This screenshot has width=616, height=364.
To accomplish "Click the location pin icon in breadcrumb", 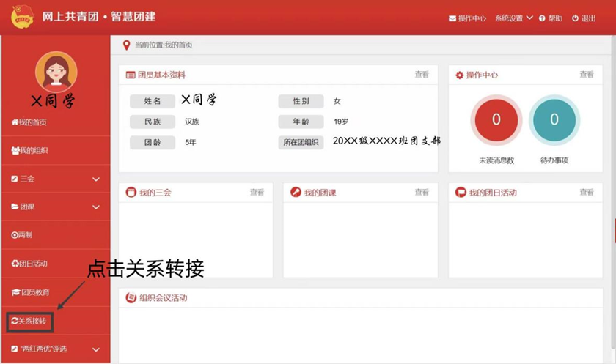I will coord(126,45).
